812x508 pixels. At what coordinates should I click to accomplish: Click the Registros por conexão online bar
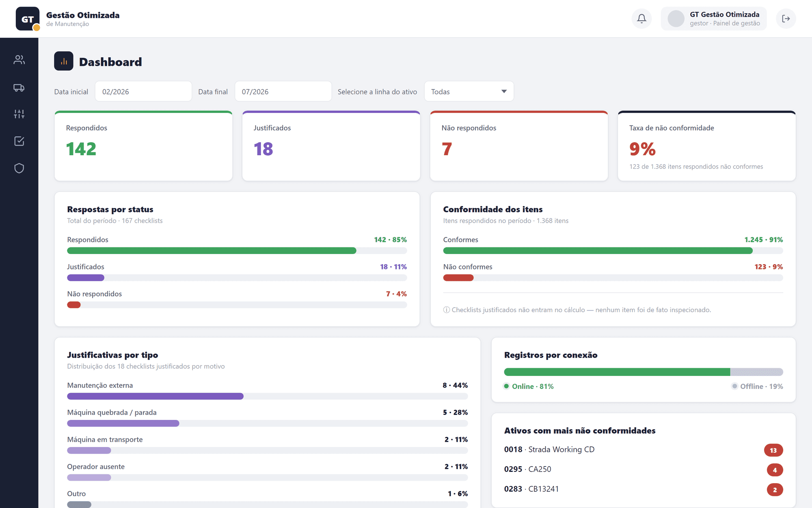point(617,372)
